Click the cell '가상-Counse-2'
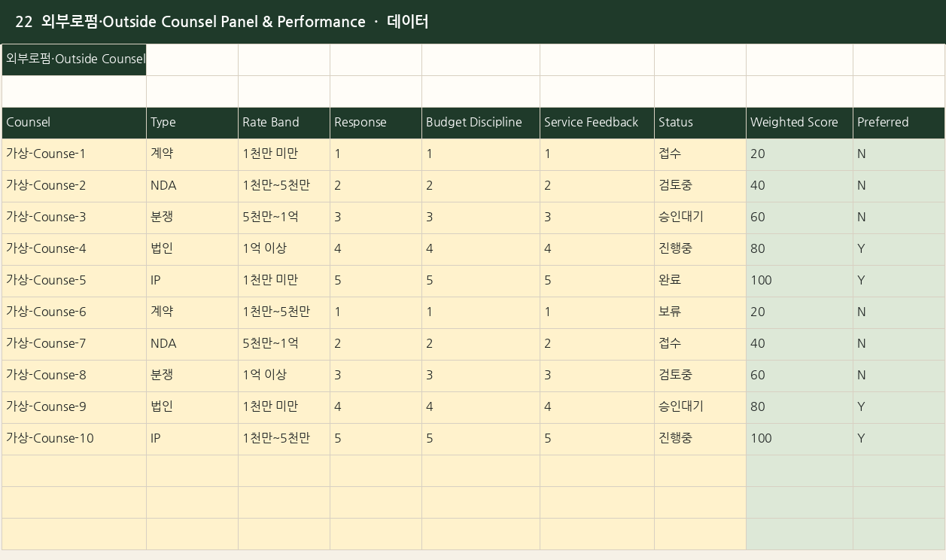This screenshot has width=946, height=560. pos(74,186)
